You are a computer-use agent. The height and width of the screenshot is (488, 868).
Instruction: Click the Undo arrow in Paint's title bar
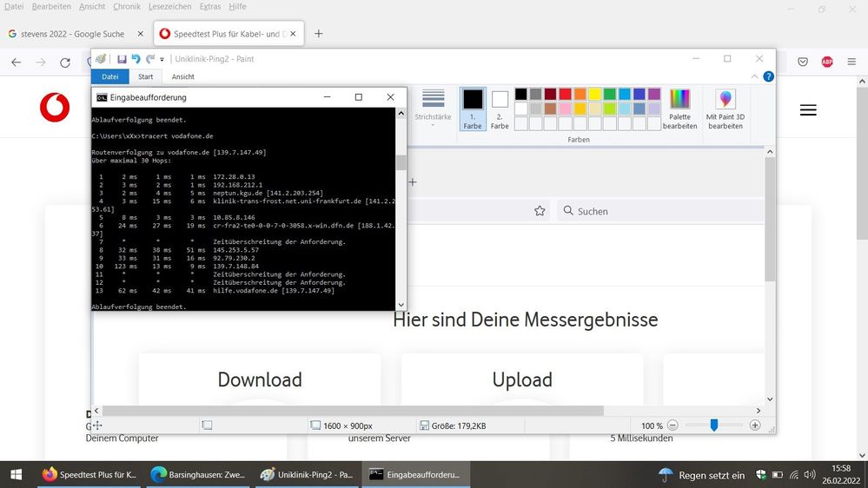136,59
